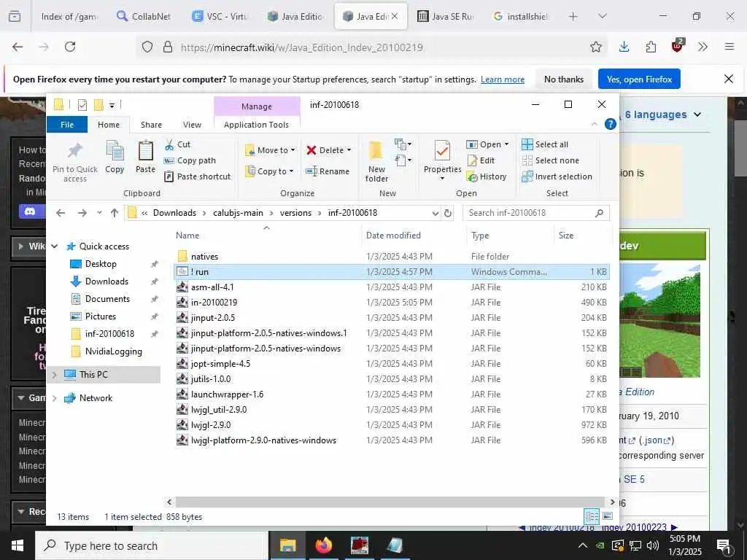Open Firefox from the taskbar
Screen dimensions: 747x560
(324, 545)
